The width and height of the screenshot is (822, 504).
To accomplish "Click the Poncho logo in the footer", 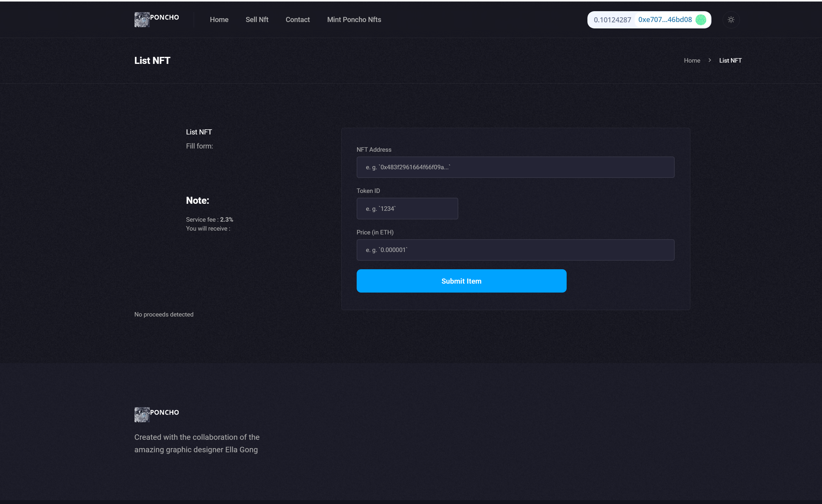I will [157, 414].
